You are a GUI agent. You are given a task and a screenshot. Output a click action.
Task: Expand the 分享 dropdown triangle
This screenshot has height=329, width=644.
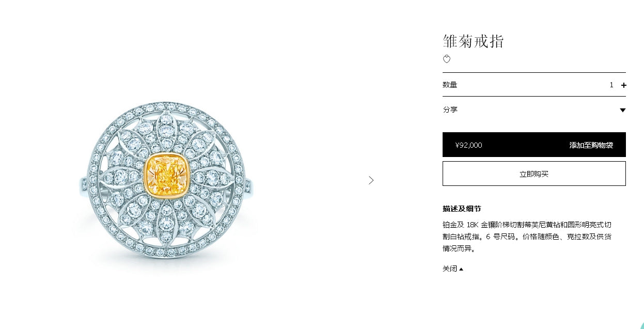[622, 110]
